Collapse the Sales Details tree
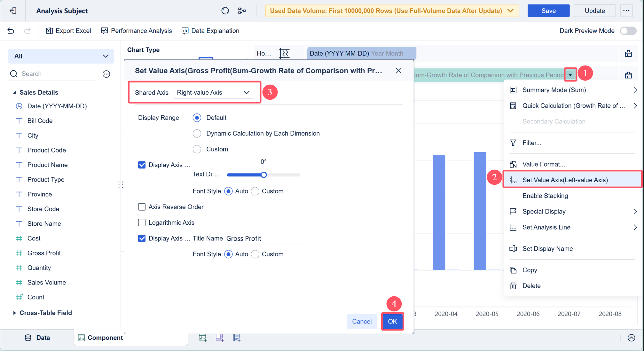This screenshot has width=644, height=351. [14, 92]
